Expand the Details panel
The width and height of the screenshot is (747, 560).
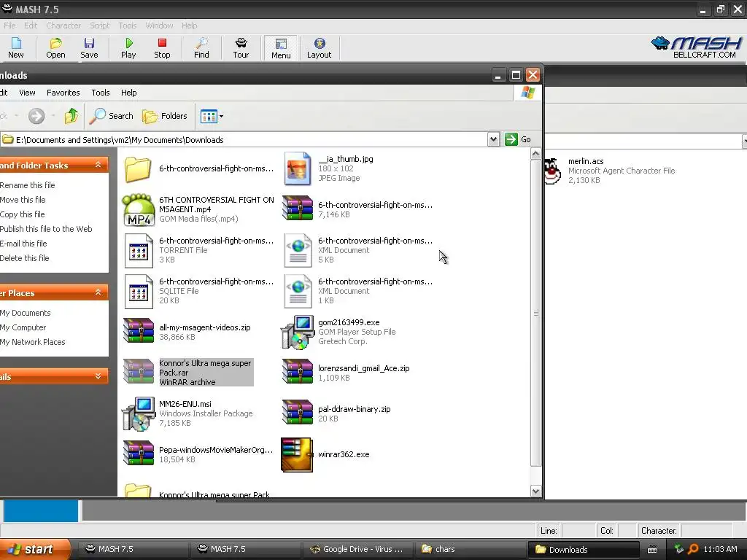pos(98,376)
